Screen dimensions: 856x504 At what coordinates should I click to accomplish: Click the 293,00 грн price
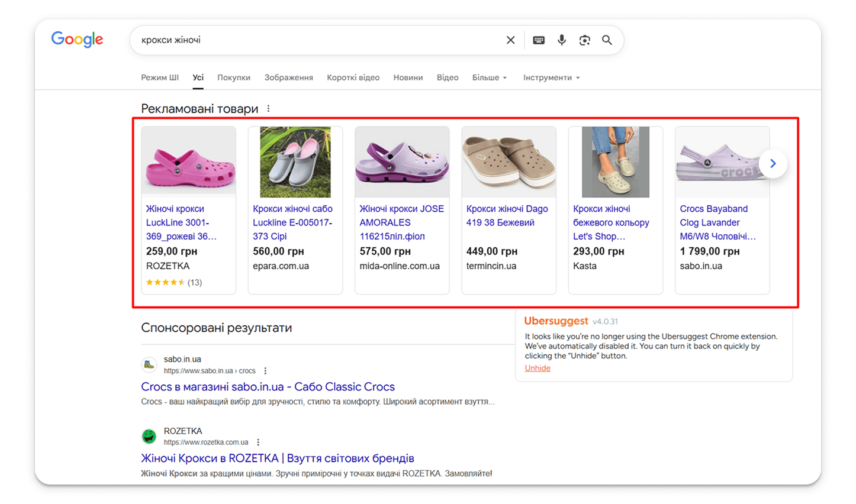coord(599,251)
